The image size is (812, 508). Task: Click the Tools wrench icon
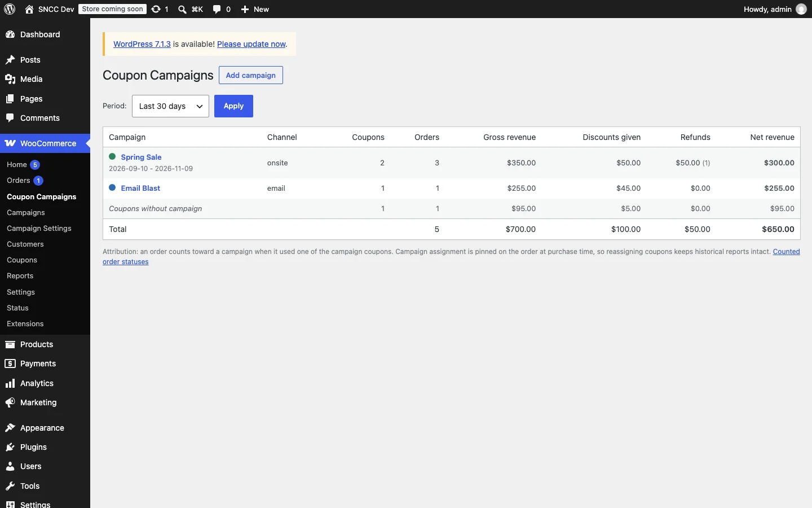pos(10,486)
